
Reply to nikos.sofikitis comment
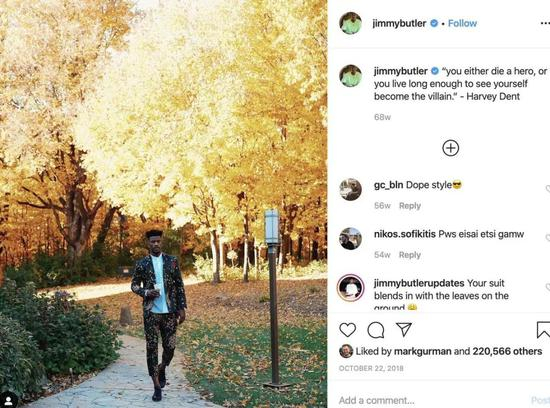point(410,255)
